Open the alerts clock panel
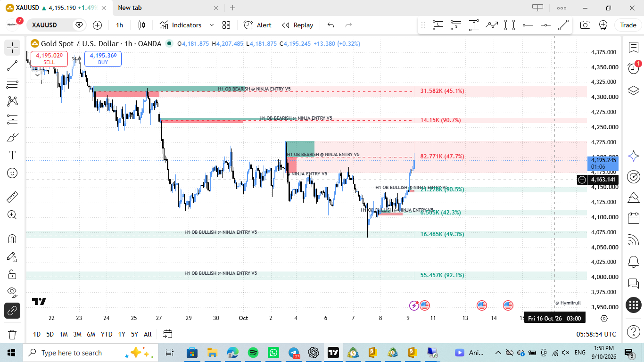 pyautogui.click(x=633, y=68)
